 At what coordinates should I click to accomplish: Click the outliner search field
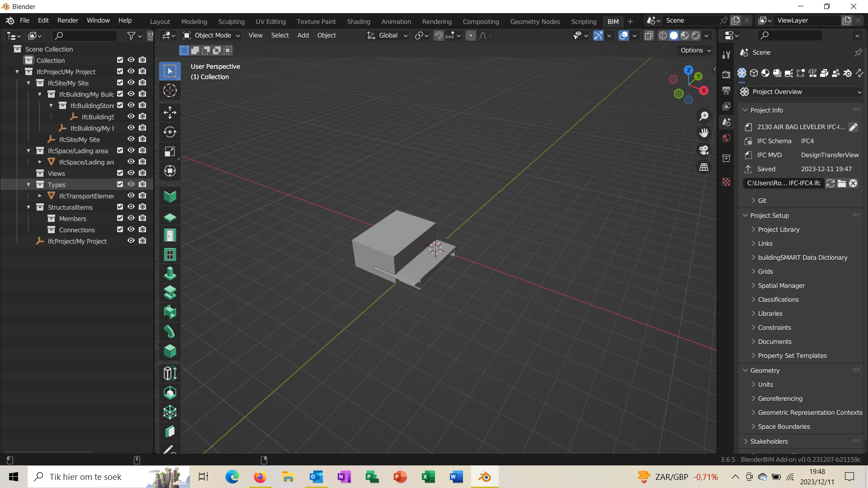point(85,36)
